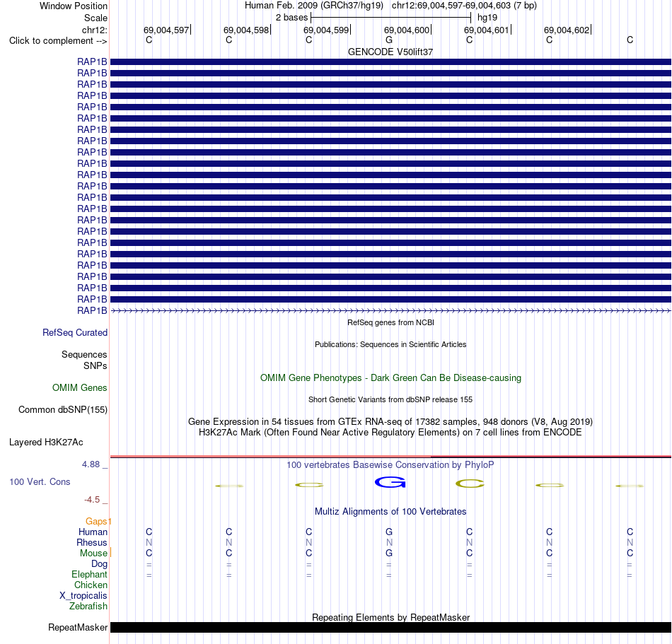Click the 'RepeatMasker' track label
This screenshot has width=672, height=644.
78,627
